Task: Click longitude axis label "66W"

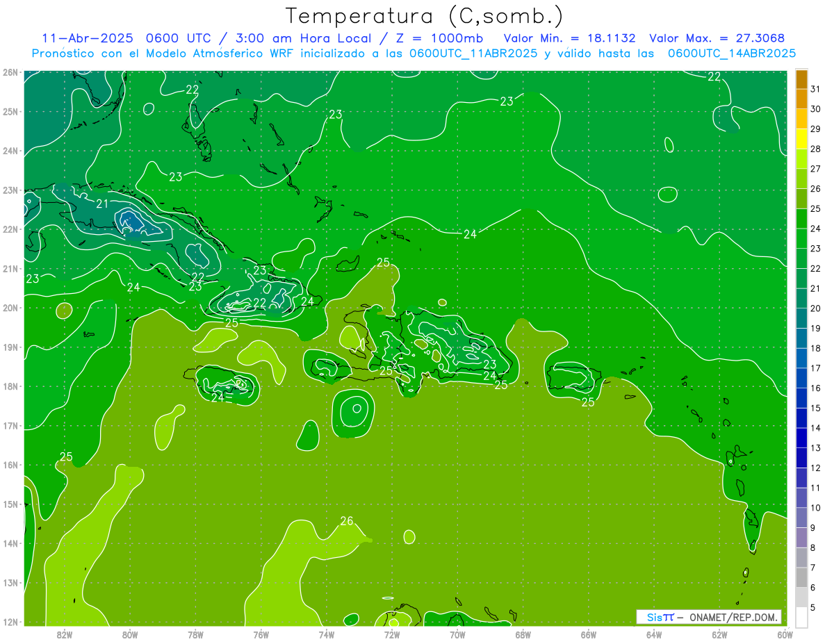Action: click(588, 634)
